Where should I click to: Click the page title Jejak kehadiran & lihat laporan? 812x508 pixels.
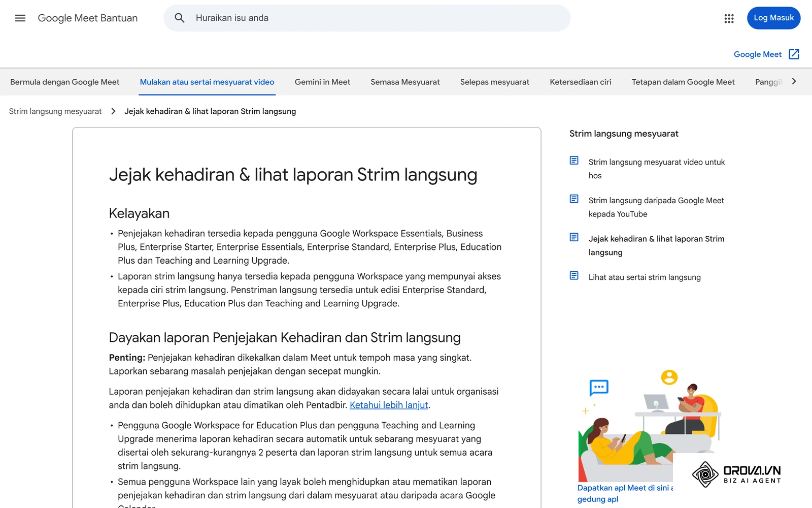tap(293, 175)
